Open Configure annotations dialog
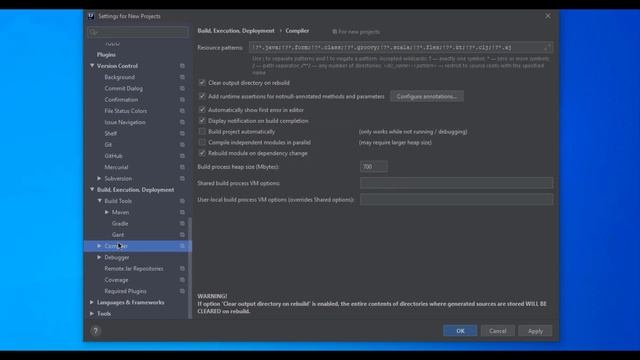The width and height of the screenshot is (640, 360). click(x=427, y=96)
